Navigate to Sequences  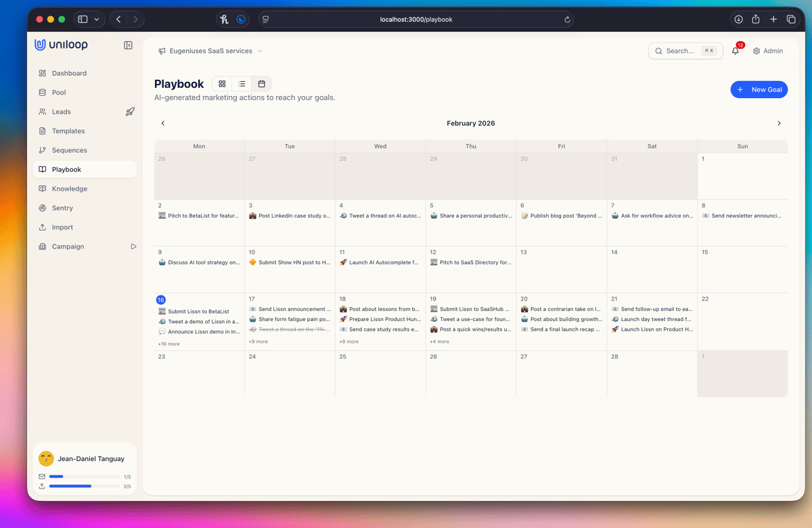tap(85, 150)
